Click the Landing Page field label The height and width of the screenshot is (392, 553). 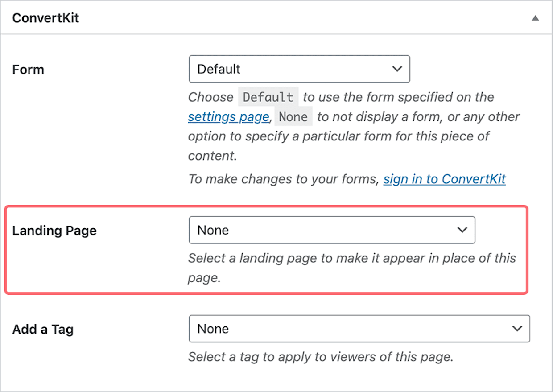pyautogui.click(x=54, y=231)
